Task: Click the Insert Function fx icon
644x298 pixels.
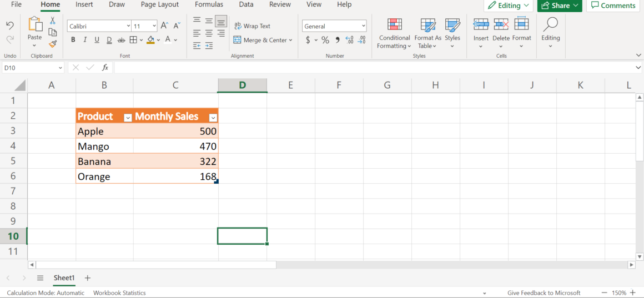Action: click(105, 67)
